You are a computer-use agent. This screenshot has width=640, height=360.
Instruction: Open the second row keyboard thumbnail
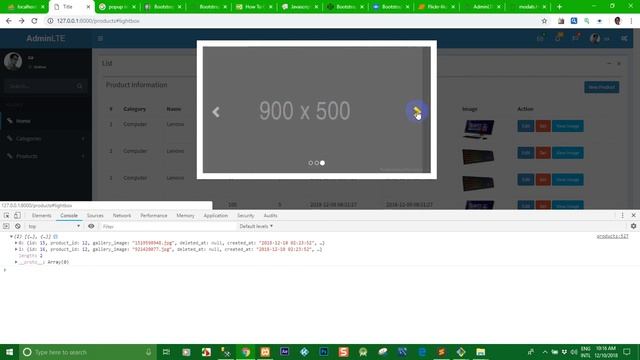tap(478, 156)
